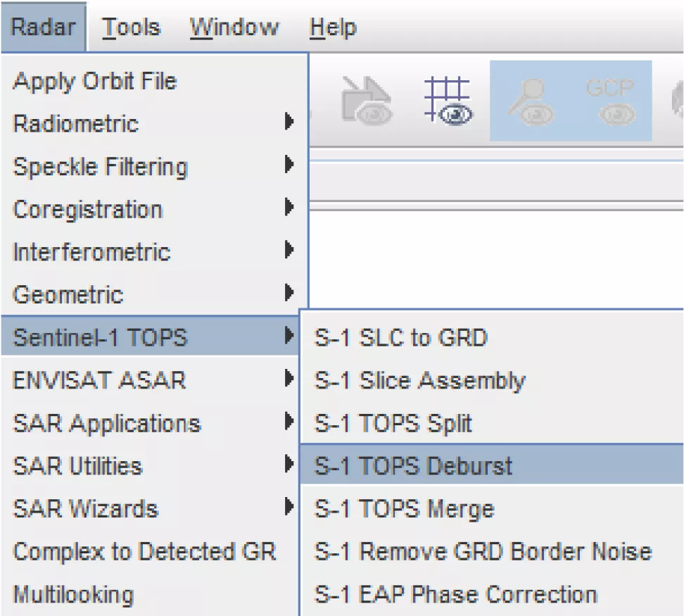
Task: Open the Help menu
Action: 333,27
